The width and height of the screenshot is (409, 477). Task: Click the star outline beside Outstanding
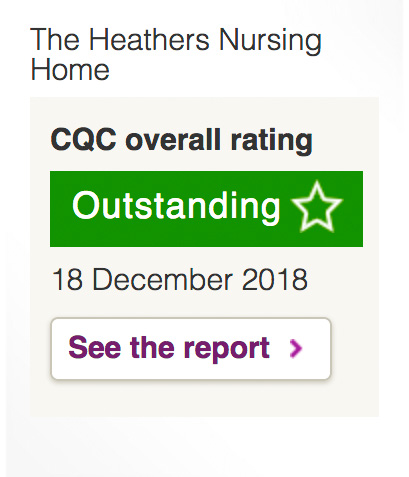pyautogui.click(x=316, y=207)
